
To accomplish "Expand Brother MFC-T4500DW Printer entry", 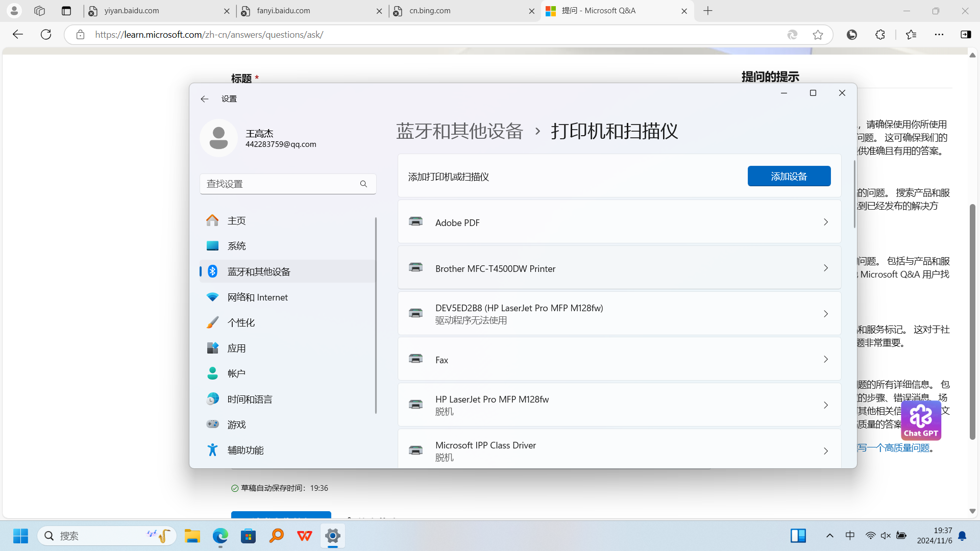I will [619, 268].
